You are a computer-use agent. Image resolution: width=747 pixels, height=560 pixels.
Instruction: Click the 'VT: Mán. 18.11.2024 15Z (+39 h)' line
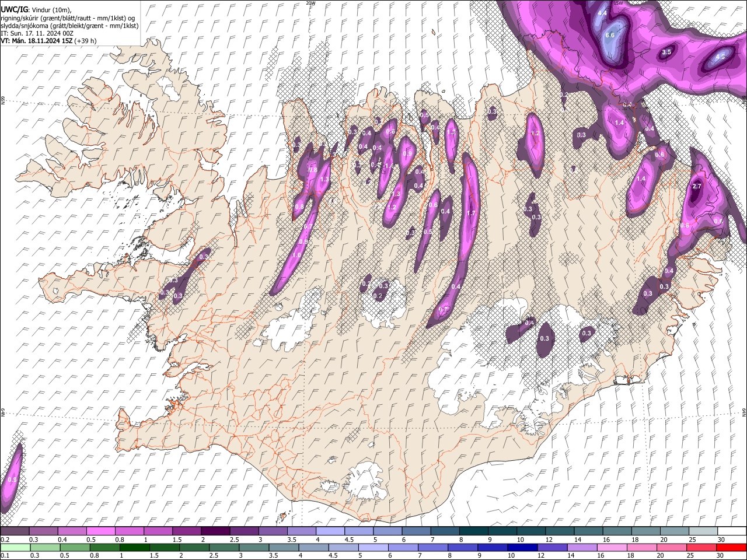tap(49, 41)
